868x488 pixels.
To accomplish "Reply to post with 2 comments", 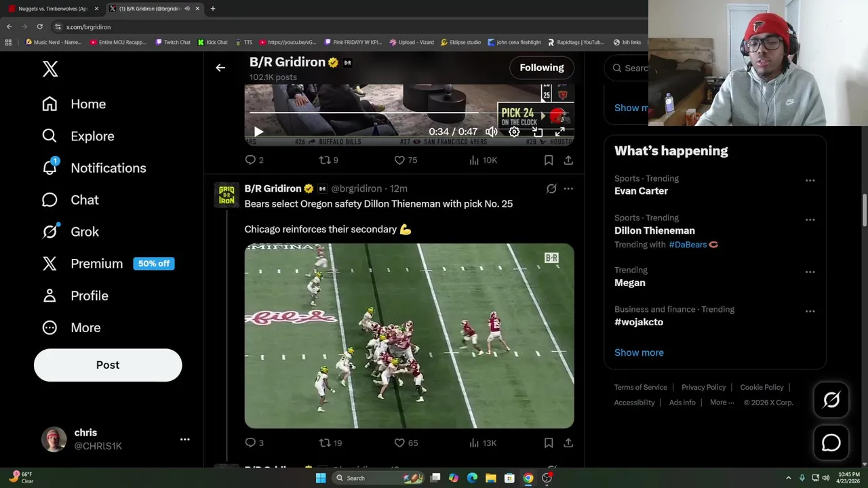I will 254,160.
